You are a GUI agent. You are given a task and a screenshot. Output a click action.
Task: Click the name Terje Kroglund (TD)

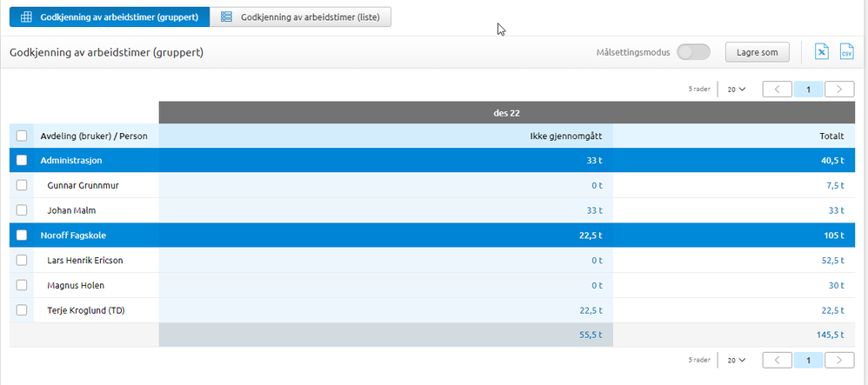click(86, 310)
